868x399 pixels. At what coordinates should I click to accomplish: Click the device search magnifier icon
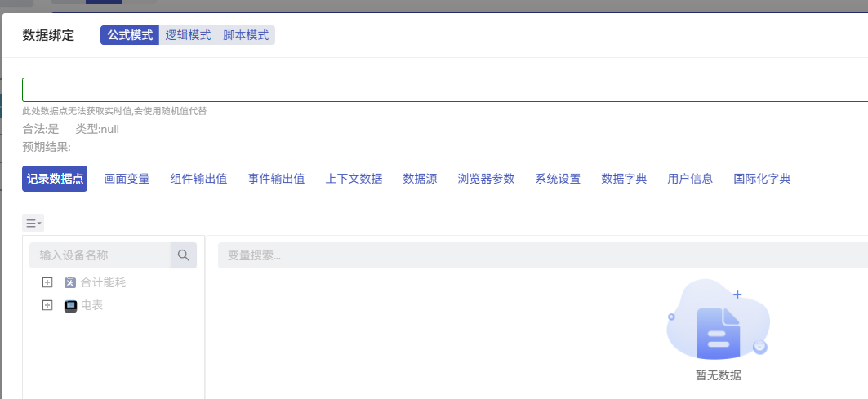[x=184, y=255]
